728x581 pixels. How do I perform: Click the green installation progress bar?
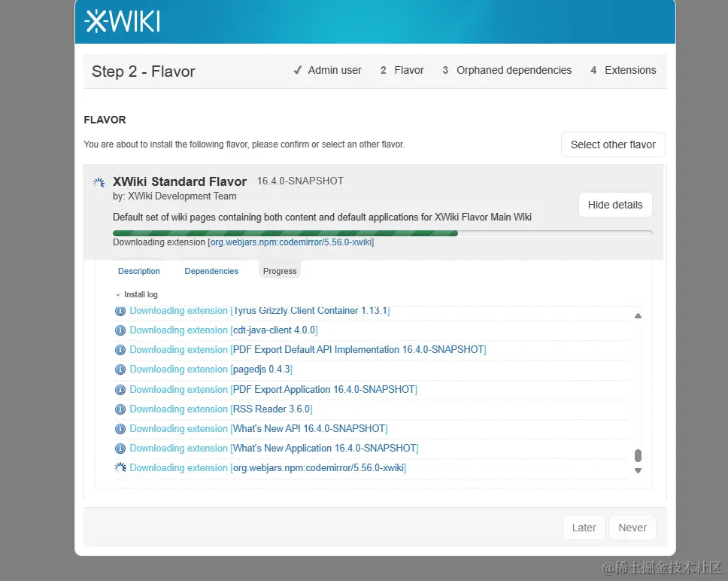pos(285,233)
